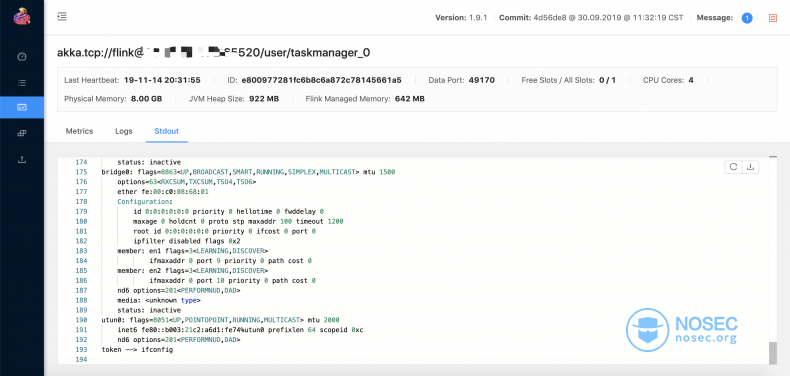Image resolution: width=790 pixels, height=376 pixels.
Task: Click line 175 bridge0 flags text
Action: point(248,172)
